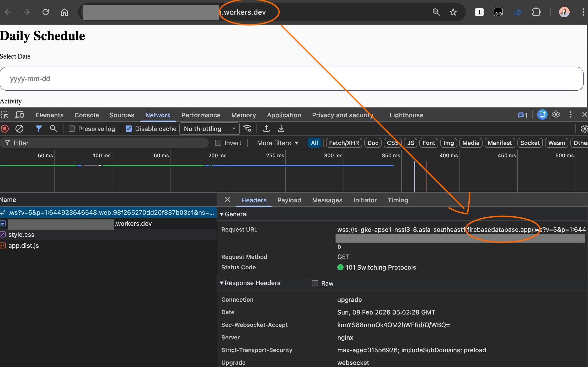Open the No throttling dropdown
Viewport: 588px width, 367px height.
[x=209, y=129]
